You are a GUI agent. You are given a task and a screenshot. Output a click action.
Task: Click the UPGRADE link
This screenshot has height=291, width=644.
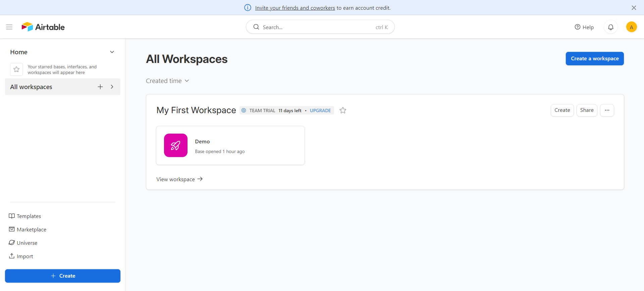[x=320, y=111]
